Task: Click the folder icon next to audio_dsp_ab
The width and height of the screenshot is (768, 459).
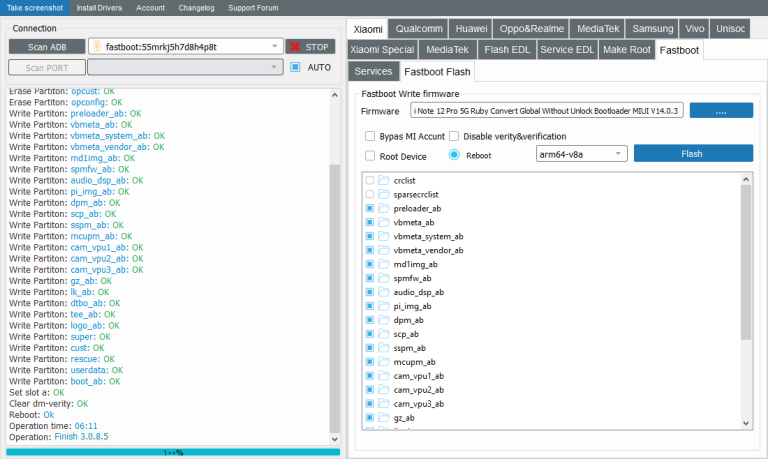Action: tap(384, 292)
